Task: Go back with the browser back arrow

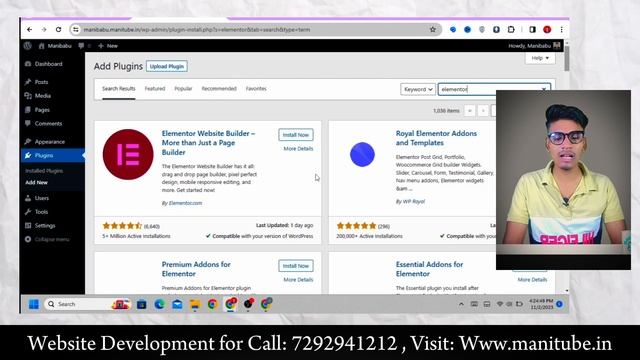Action: (x=29, y=29)
